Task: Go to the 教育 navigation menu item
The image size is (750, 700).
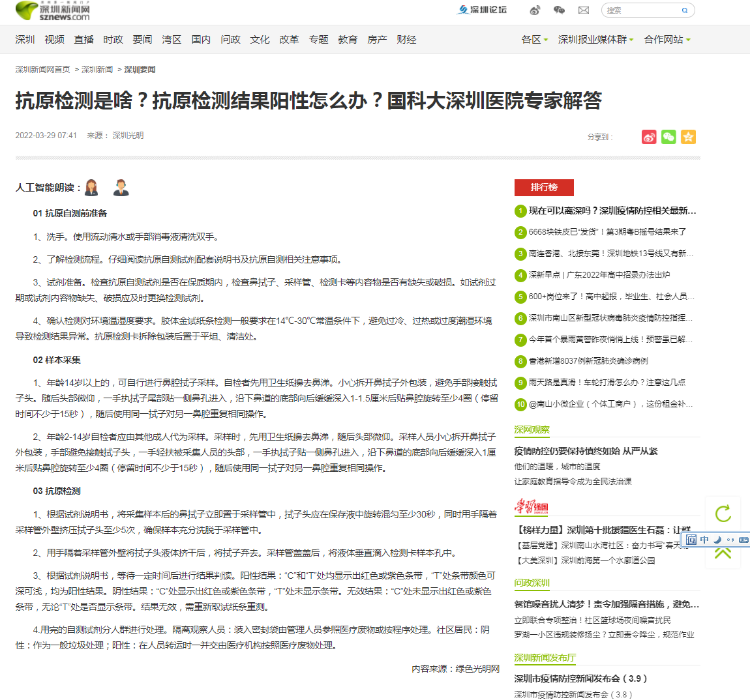Action: (348, 40)
